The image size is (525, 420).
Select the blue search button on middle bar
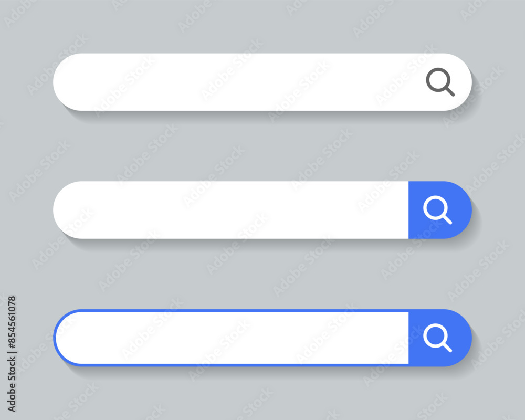coord(440,210)
